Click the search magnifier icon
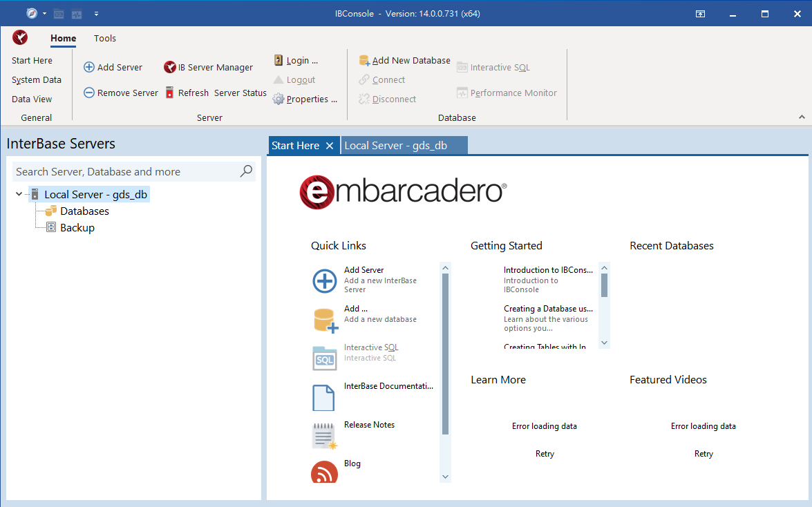Image resolution: width=812 pixels, height=507 pixels. [x=247, y=171]
